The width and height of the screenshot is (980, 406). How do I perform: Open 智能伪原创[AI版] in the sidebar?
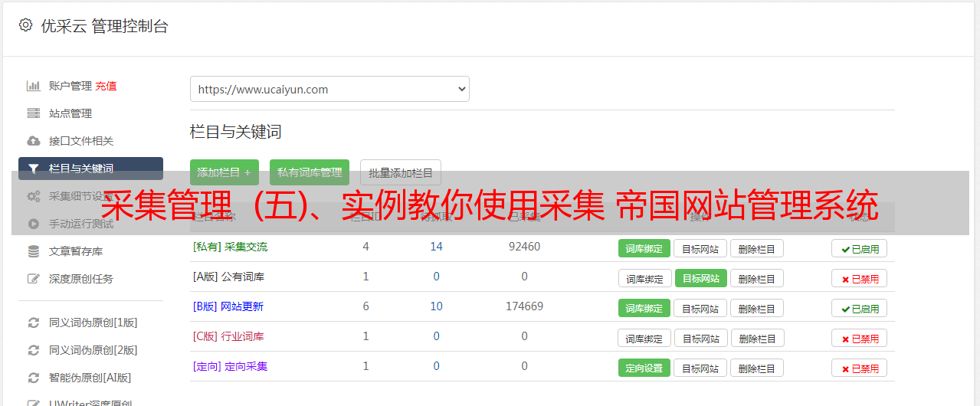[x=90, y=378]
